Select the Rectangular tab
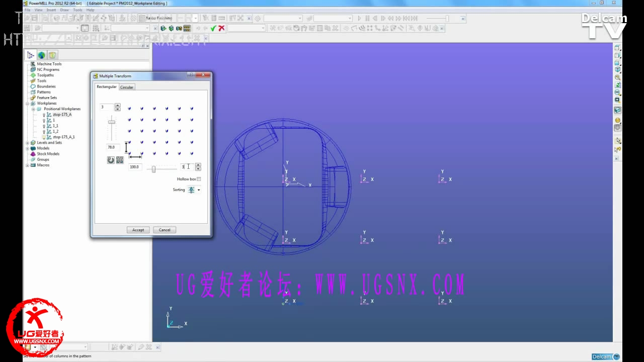Screen dimensions: 644x362 pos(107,86)
